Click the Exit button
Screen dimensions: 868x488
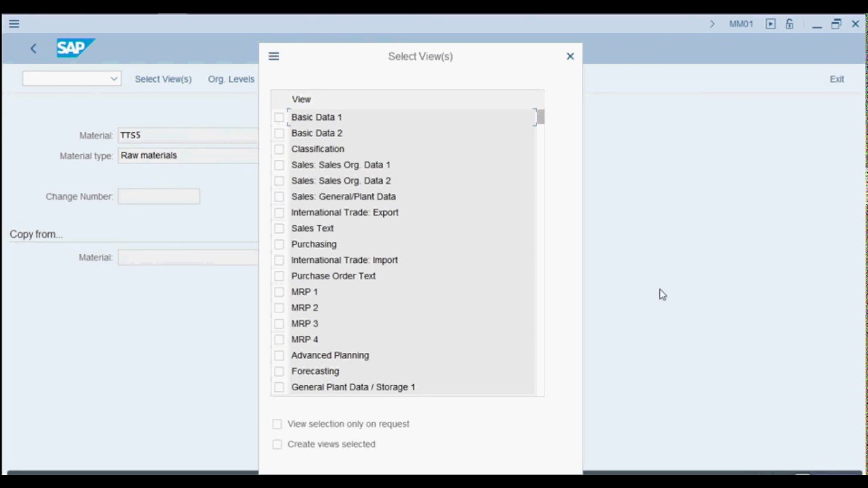tap(837, 79)
